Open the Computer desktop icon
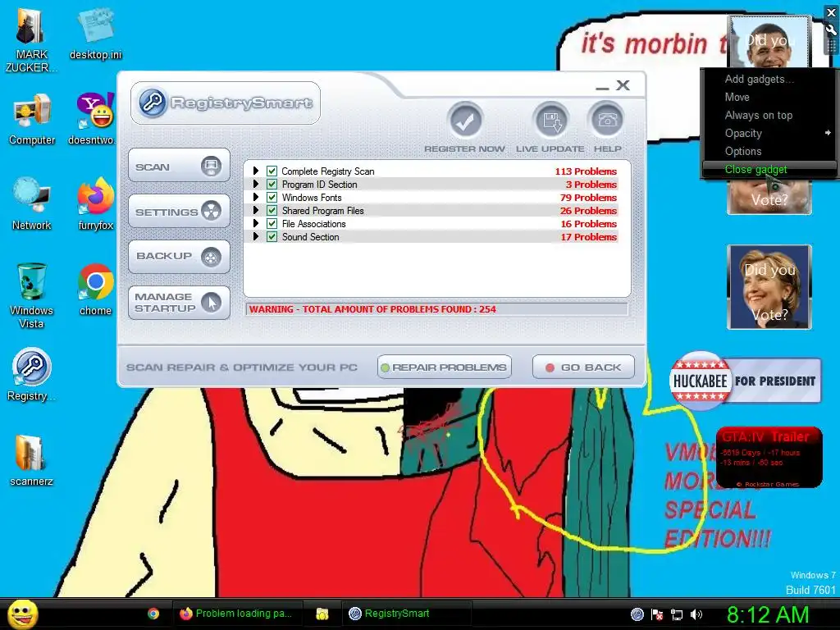This screenshot has width=840, height=630. tap(32, 112)
